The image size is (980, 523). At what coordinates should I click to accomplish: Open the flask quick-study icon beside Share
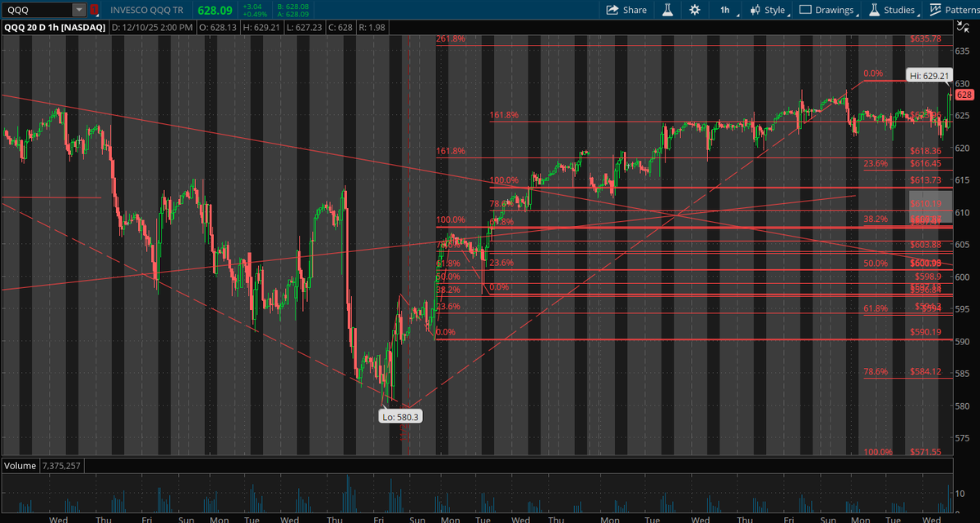click(x=667, y=10)
